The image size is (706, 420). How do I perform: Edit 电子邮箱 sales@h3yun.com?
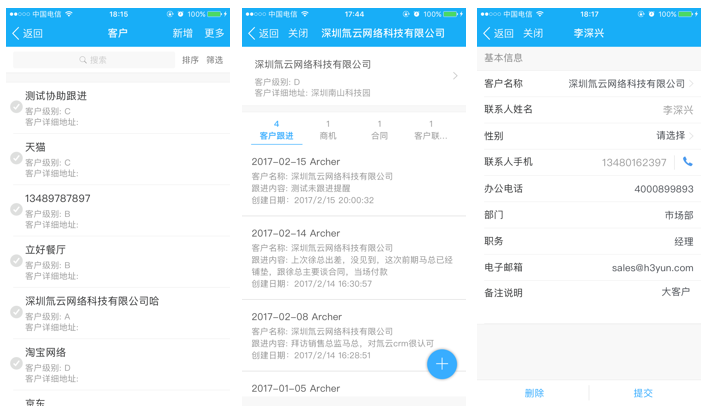point(589,267)
